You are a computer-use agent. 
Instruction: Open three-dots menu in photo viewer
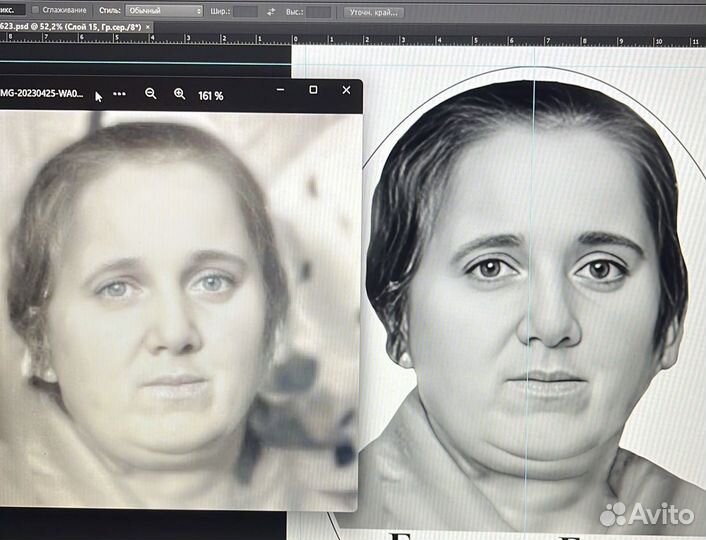coord(119,94)
